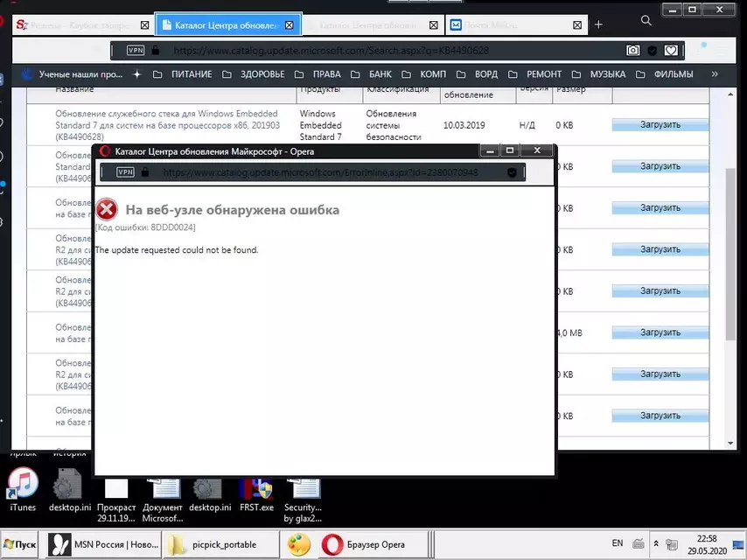Close the Opera popup error window

[537, 150]
